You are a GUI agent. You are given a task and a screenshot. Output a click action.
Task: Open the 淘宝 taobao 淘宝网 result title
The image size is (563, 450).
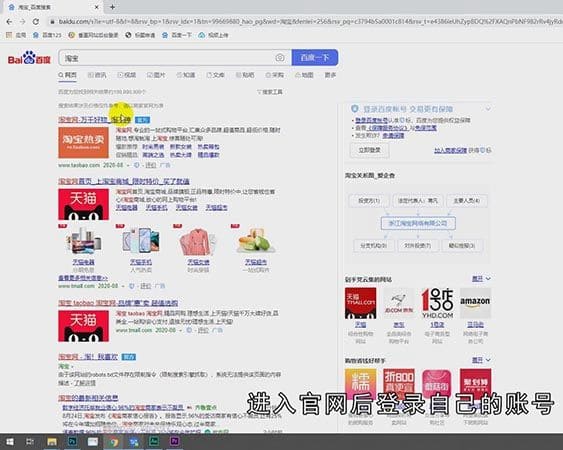coord(118,303)
